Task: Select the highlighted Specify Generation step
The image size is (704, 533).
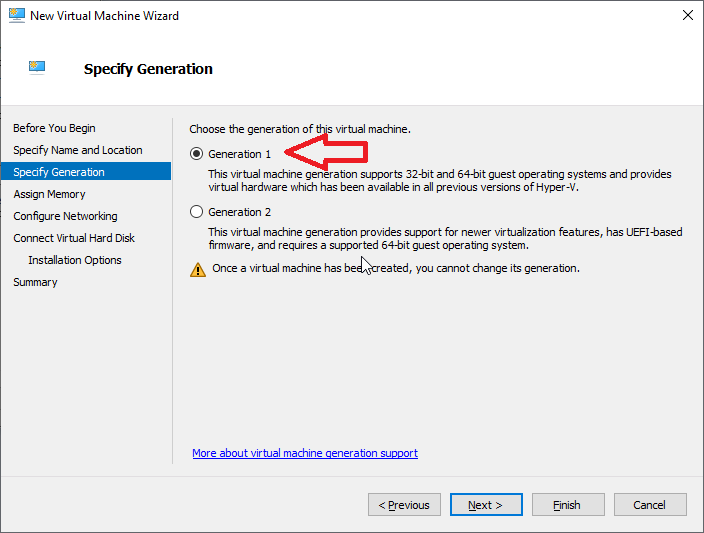Action: pos(59,172)
